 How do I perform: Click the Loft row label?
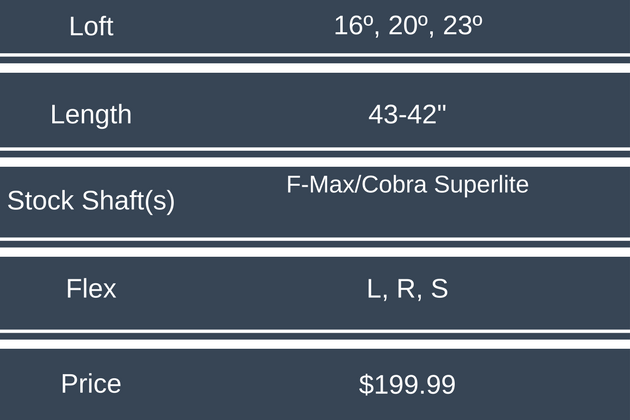point(91,27)
